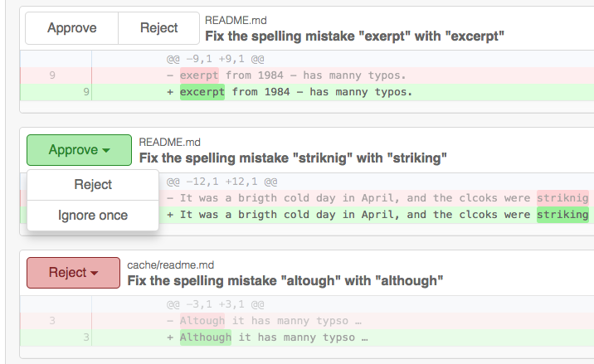This screenshot has width=594, height=364.
Task: Click the README.md filename above the striknig fix
Action: (x=170, y=142)
